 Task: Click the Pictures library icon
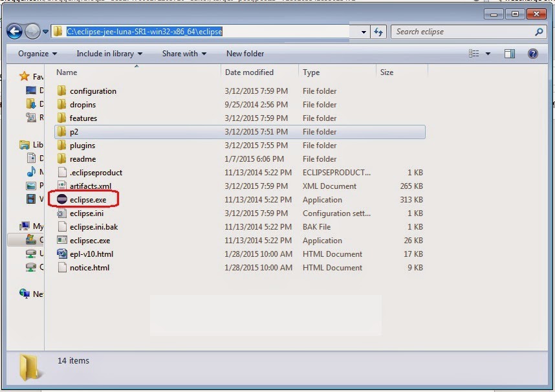(31, 185)
